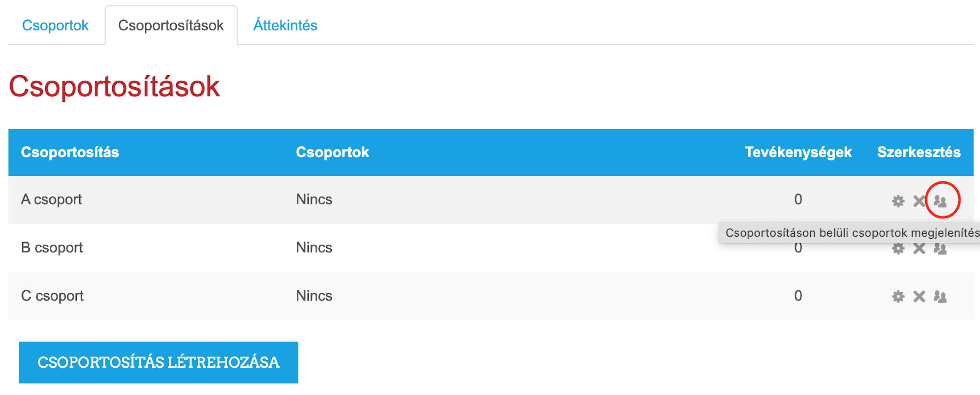Open settings gear for A csoport

[898, 200]
